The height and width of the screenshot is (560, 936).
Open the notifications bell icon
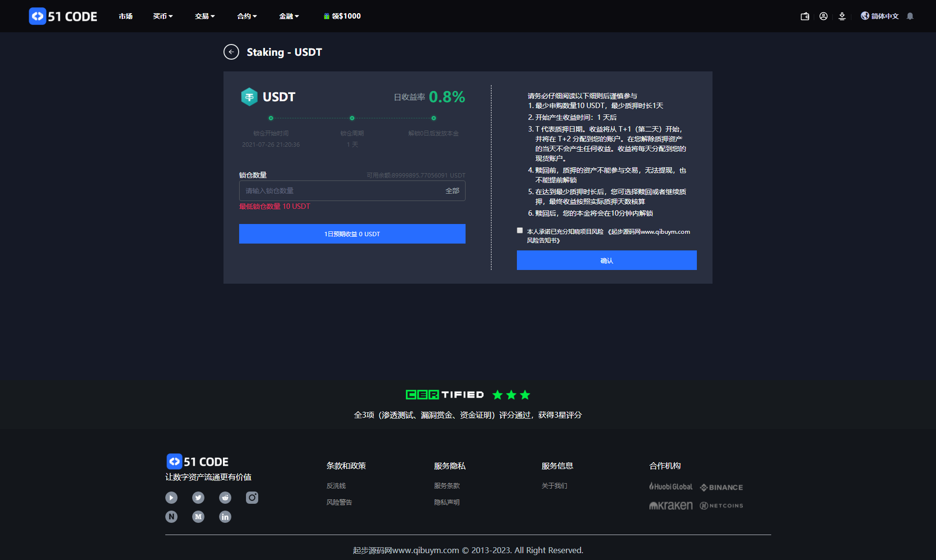pyautogui.click(x=910, y=16)
